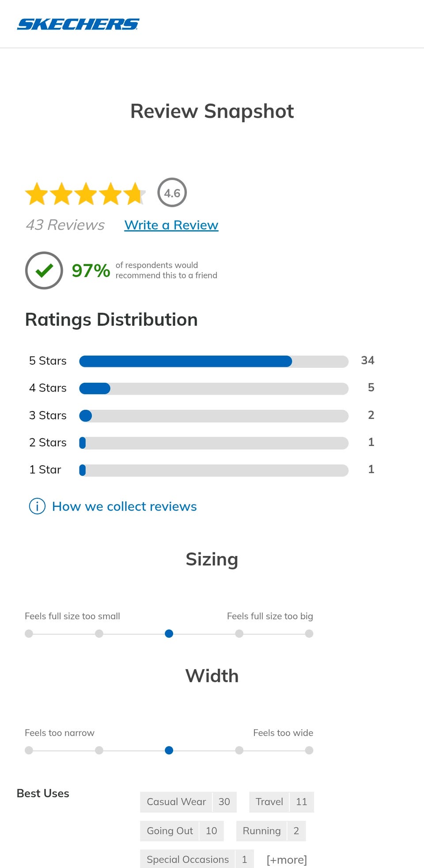Image resolution: width=424 pixels, height=868 pixels.
Task: Open the Write a Review link
Action: click(x=171, y=225)
